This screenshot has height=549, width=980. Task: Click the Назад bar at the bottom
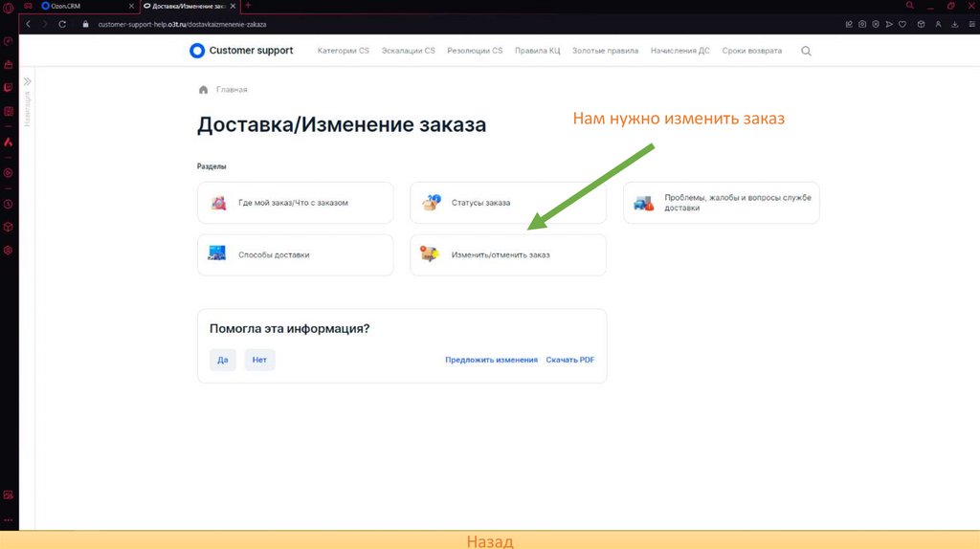tap(490, 540)
